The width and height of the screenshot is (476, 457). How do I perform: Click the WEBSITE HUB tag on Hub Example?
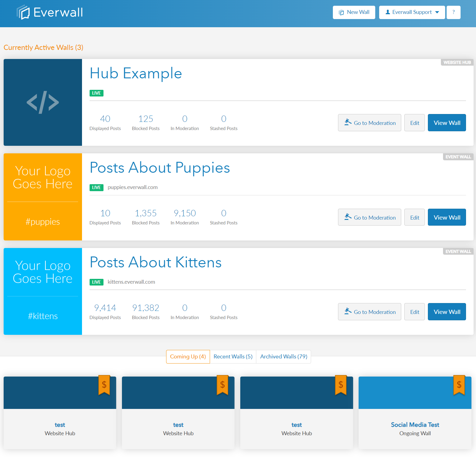[457, 62]
